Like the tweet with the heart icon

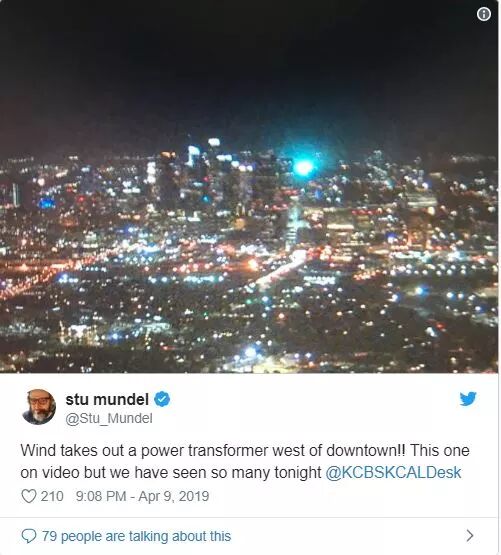29,496
